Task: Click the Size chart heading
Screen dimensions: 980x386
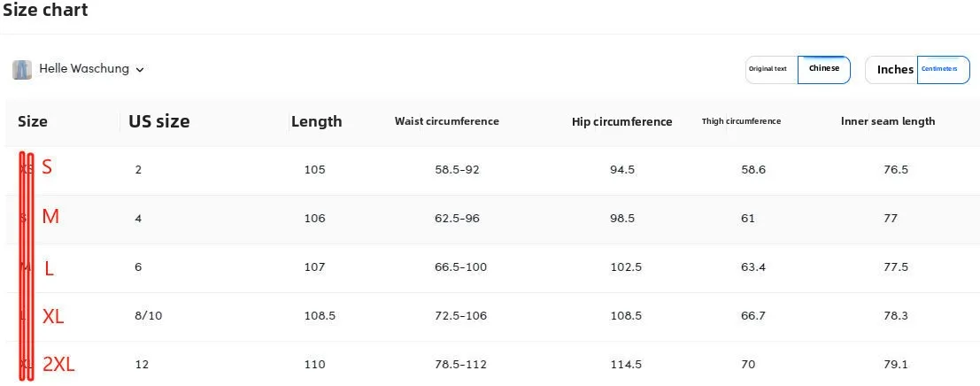Action: [45, 11]
